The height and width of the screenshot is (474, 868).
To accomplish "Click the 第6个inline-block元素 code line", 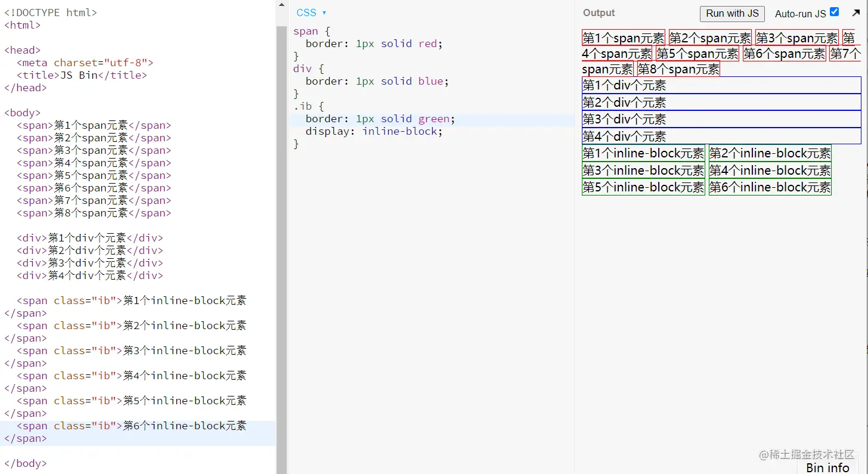I will 131,426.
